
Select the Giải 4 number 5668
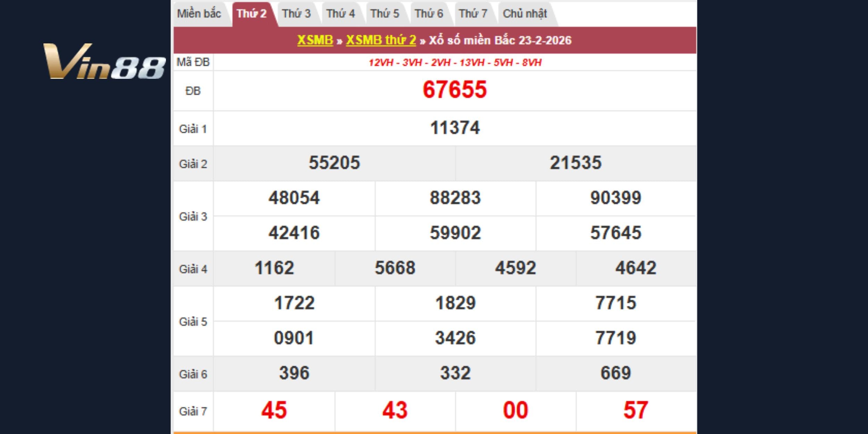[x=395, y=268]
